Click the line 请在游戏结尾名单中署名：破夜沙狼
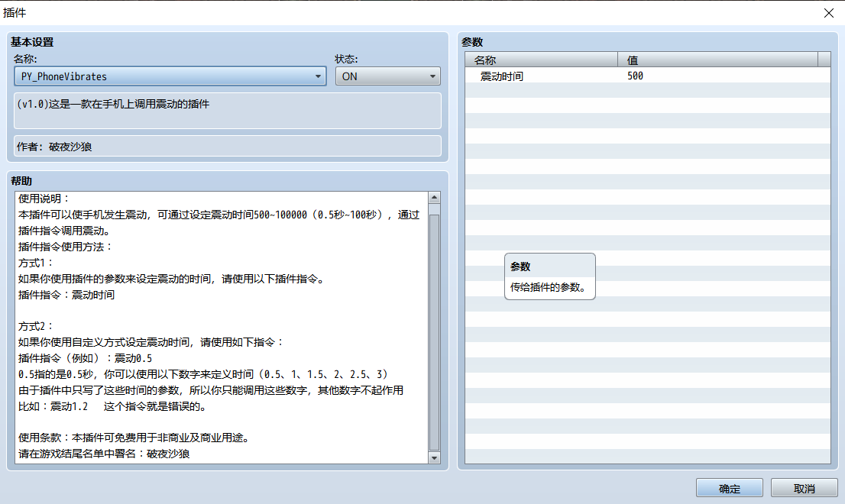 tap(104, 454)
